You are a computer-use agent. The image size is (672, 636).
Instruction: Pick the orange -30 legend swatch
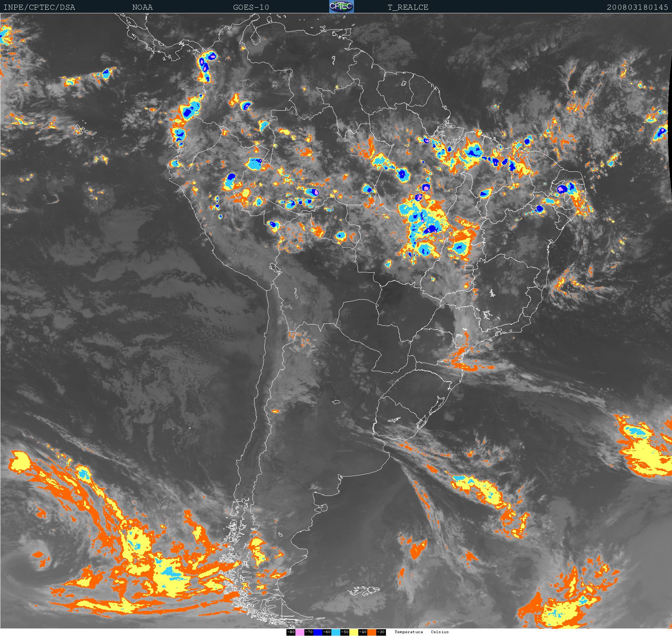click(372, 632)
